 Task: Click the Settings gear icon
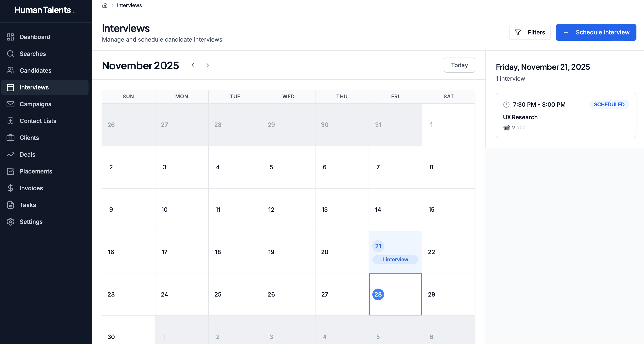pyautogui.click(x=10, y=222)
